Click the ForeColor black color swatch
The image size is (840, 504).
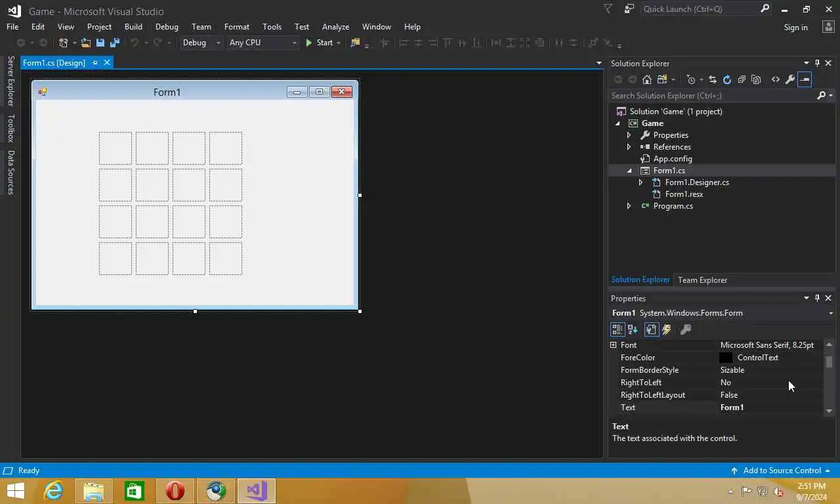coord(726,358)
